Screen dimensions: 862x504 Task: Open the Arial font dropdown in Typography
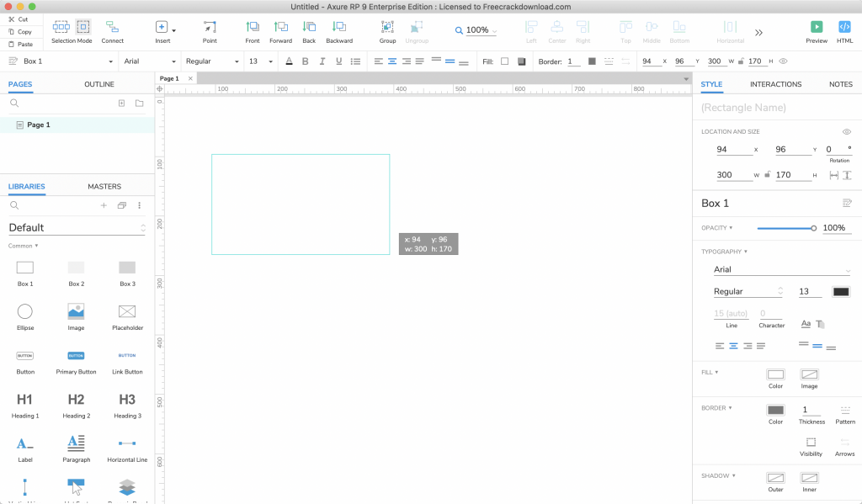click(x=781, y=269)
